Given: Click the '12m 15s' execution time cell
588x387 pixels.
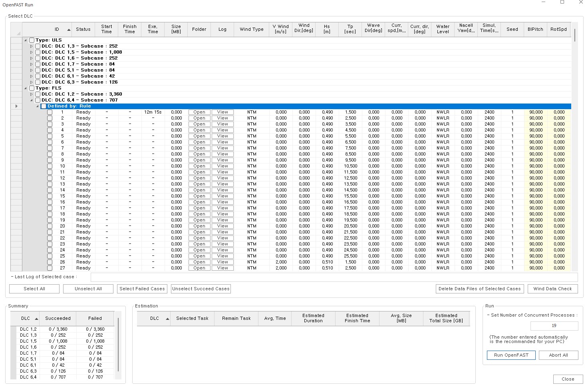Looking at the screenshot, I should [153, 112].
